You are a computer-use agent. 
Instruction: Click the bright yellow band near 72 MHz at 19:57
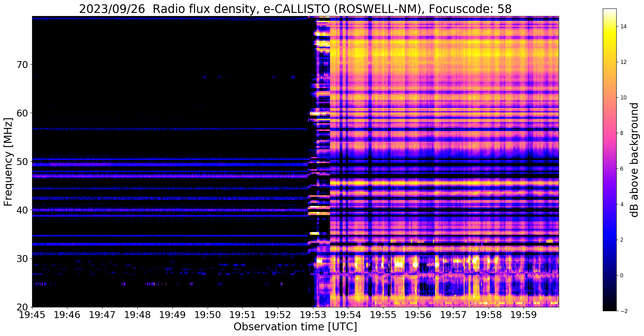pos(453,54)
